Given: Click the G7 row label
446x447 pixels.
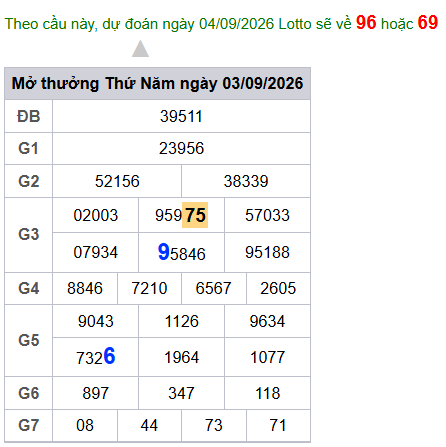Looking at the screenshot, I should [29, 426].
